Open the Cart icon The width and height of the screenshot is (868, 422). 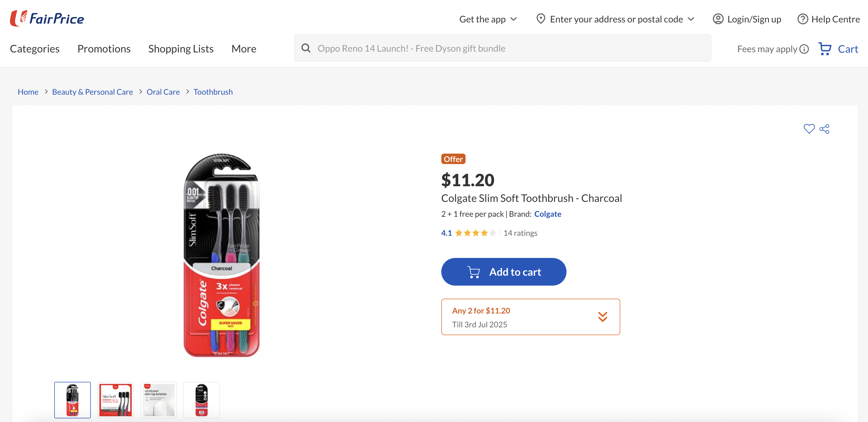coord(825,49)
